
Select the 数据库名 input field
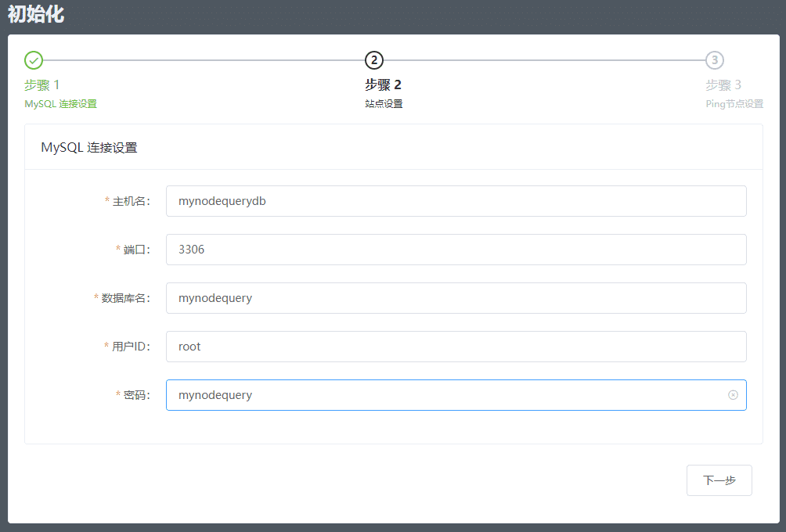456,298
